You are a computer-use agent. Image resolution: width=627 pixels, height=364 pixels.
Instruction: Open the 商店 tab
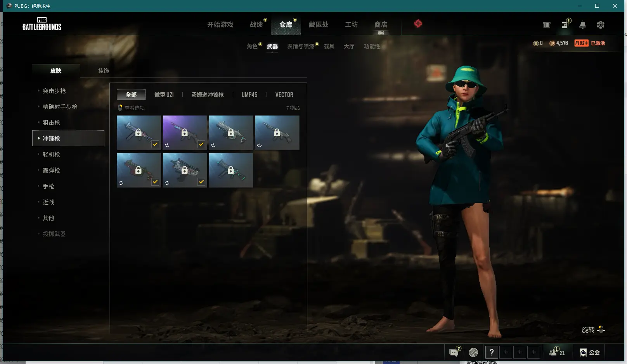point(381,24)
